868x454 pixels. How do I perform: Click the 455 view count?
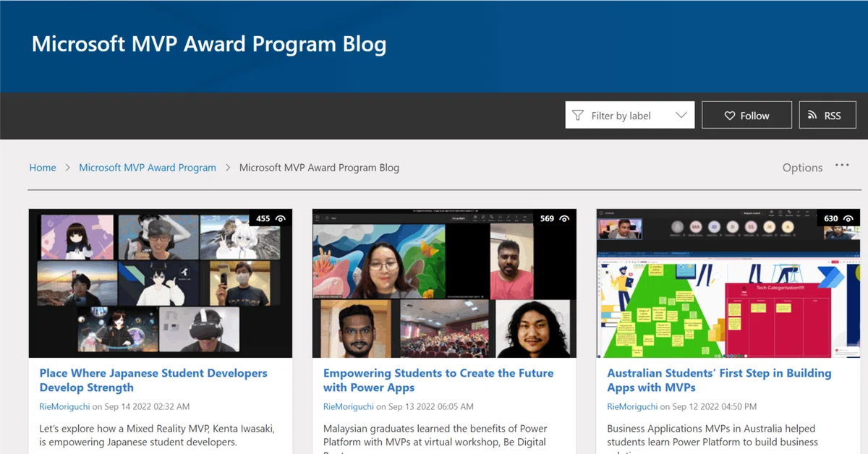pos(263,218)
